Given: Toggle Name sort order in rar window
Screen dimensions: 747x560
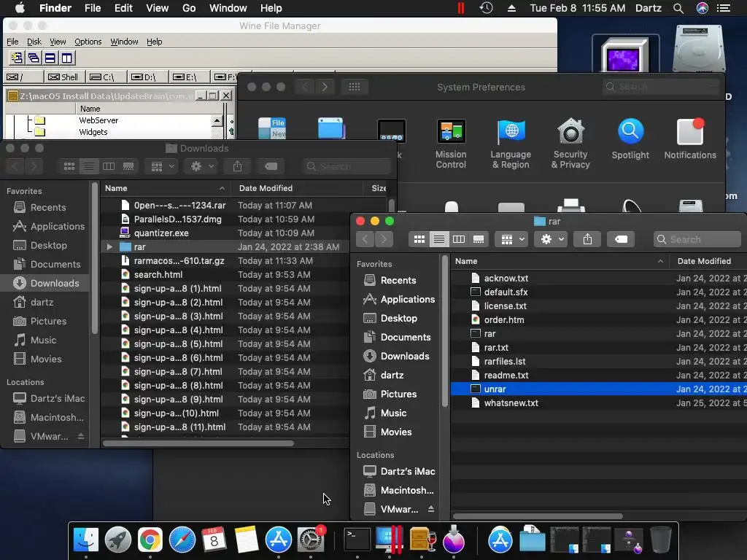Looking at the screenshot, I should [560, 261].
